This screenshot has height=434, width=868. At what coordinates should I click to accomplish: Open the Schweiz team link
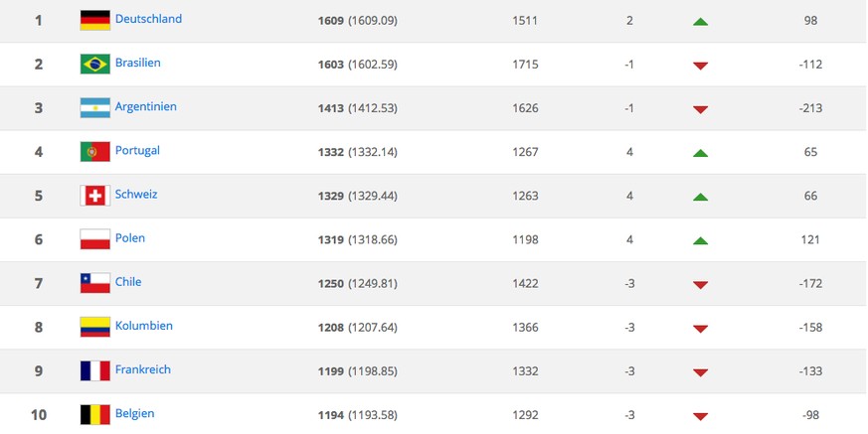[x=136, y=195]
